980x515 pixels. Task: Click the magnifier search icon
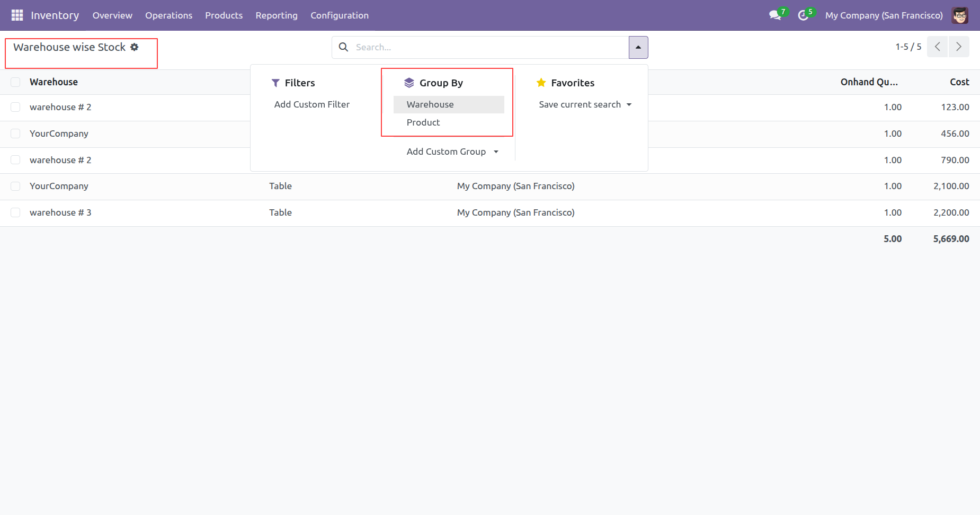pyautogui.click(x=343, y=47)
